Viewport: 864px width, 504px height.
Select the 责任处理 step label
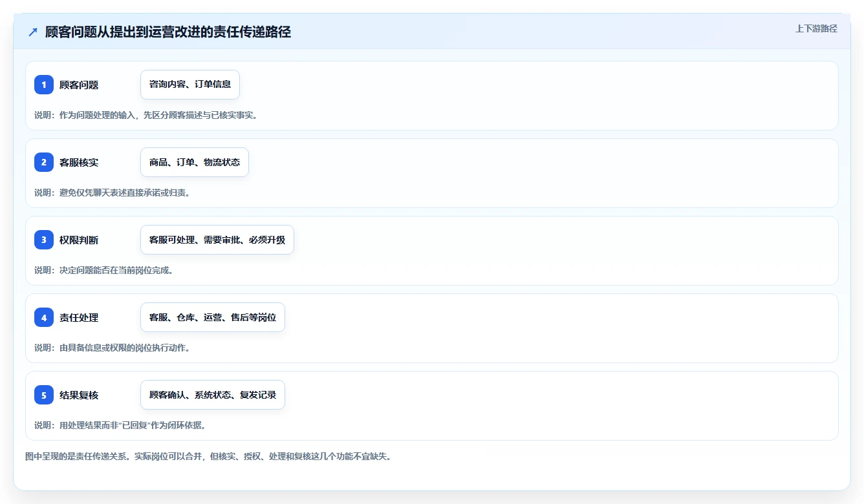tap(79, 317)
